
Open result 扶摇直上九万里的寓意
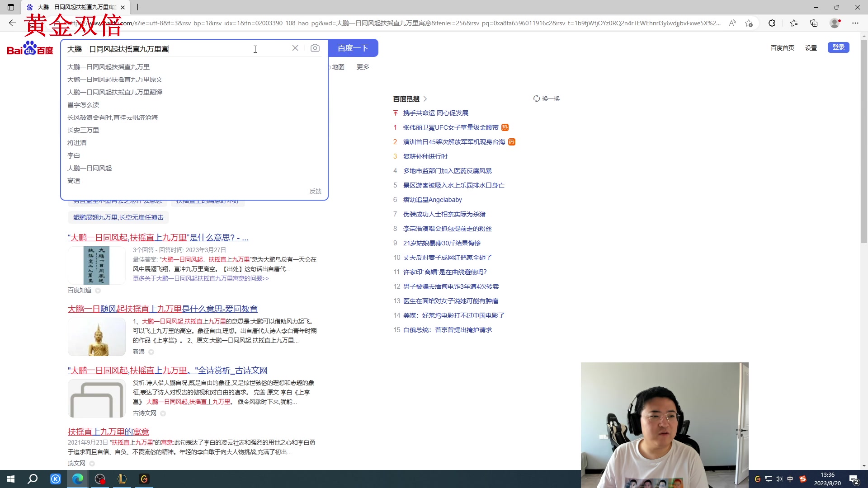pos(108,432)
